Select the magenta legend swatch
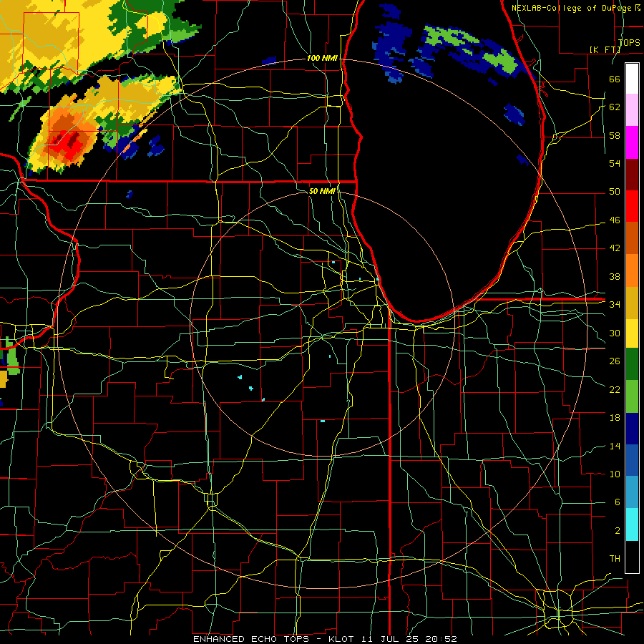Screen dimensions: 644x644 tap(632, 142)
